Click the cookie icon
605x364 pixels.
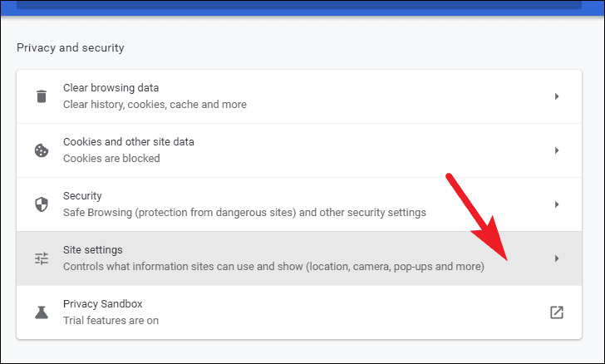pos(42,150)
